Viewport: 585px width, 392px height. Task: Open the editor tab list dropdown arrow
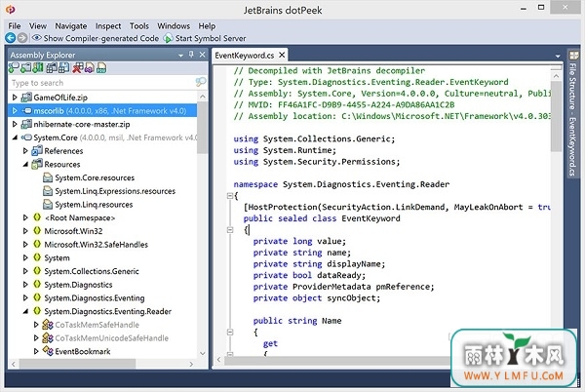coord(558,56)
